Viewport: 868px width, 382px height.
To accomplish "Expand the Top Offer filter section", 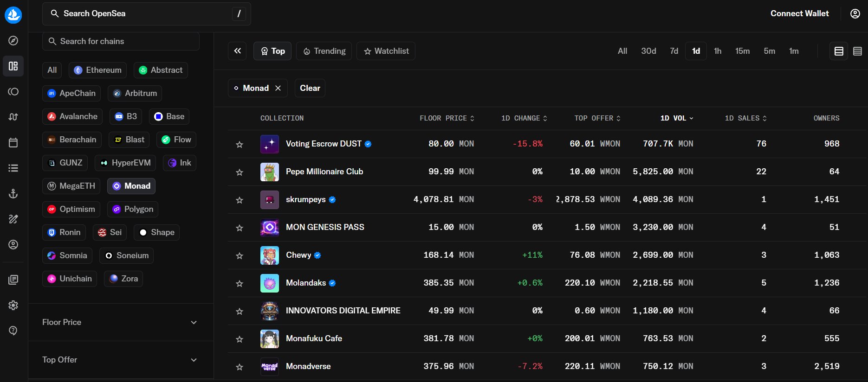I will (x=120, y=360).
